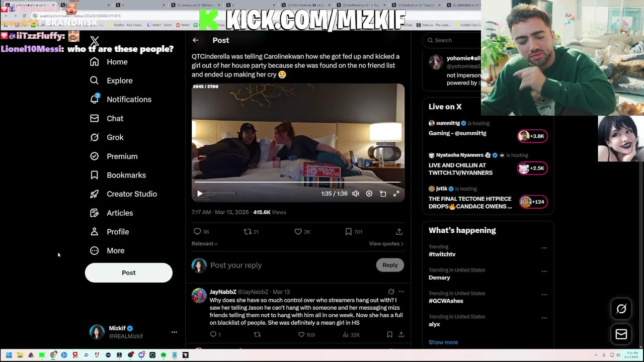Click Show more under What's happening
644x362 pixels.
[x=443, y=342]
